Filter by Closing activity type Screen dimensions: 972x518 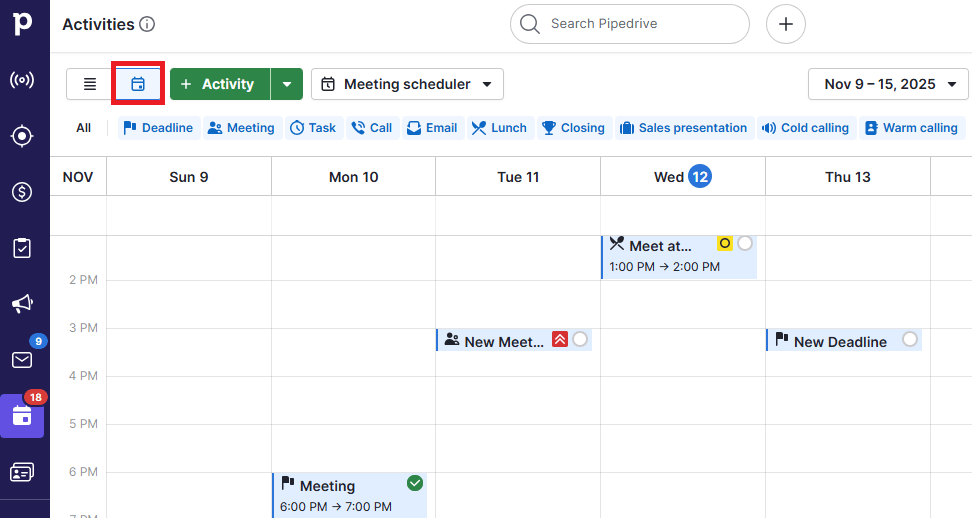click(574, 128)
